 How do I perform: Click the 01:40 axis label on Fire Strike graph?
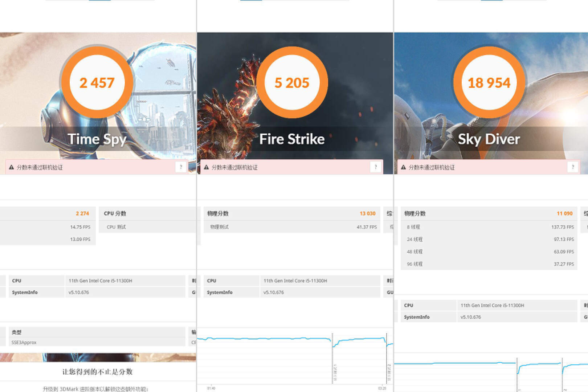211,388
